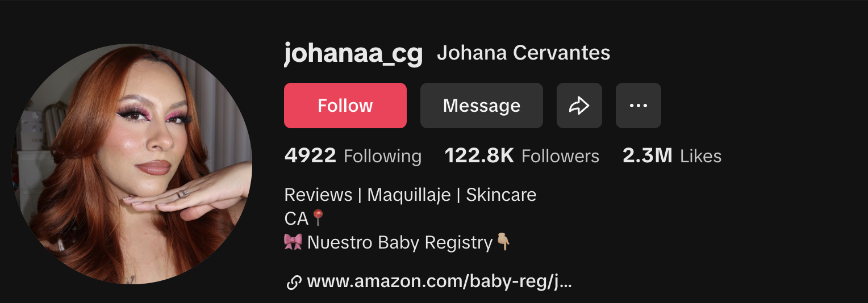Click the Nuestro Baby Registry text
Screen dimensions: 868x303
tap(400, 243)
